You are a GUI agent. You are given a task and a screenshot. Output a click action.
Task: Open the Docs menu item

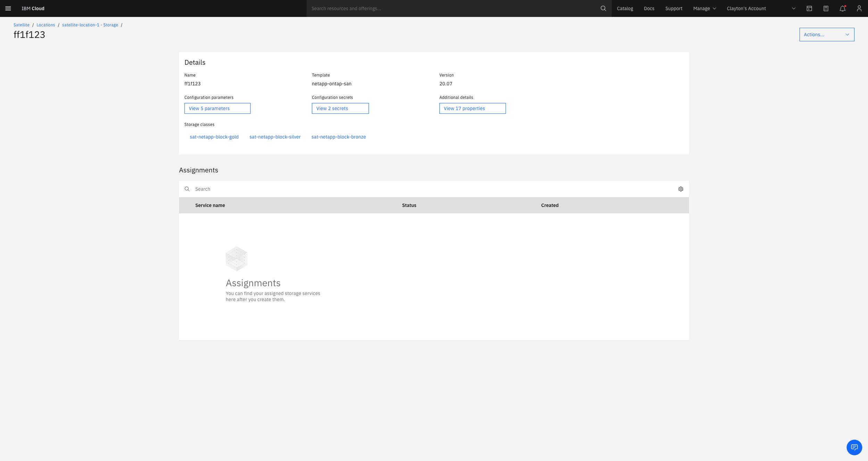(649, 8)
